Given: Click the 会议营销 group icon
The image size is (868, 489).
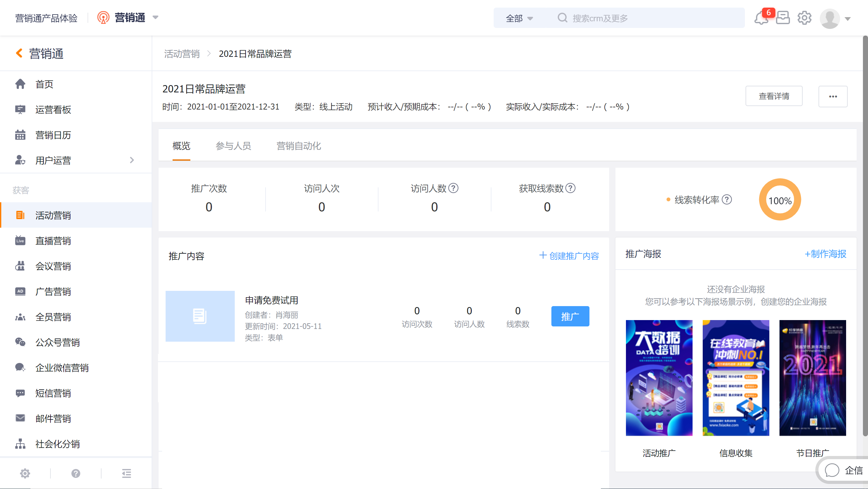Looking at the screenshot, I should pos(20,266).
